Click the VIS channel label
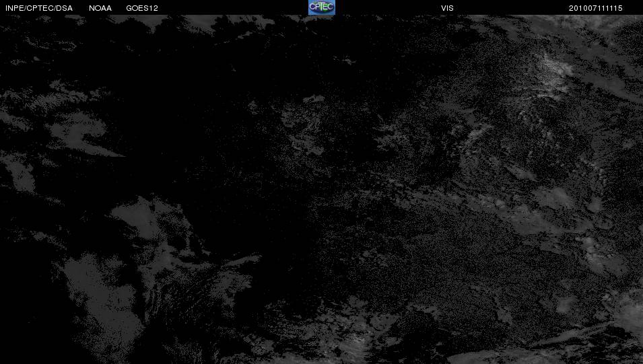Screen dimensions: 643x364 [x=447, y=8]
